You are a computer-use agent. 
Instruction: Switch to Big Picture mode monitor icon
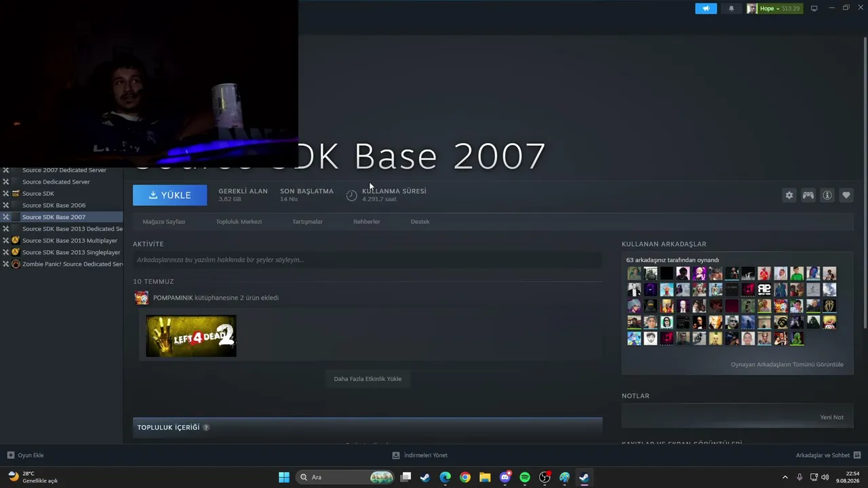point(814,9)
